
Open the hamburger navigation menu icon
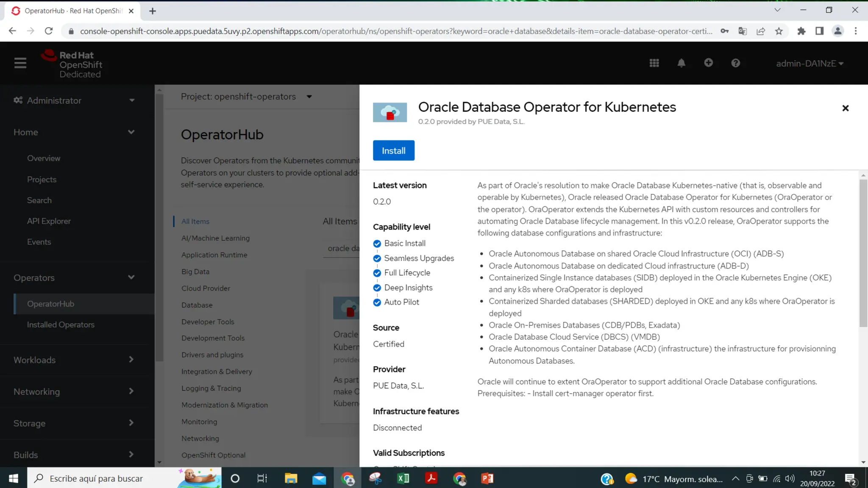click(x=20, y=63)
